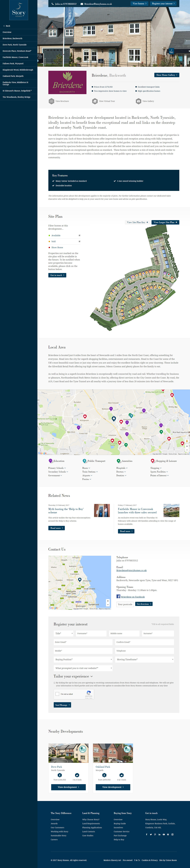Screen dimensions: 190x868
Task: Expand Primary Schools list
Action: 57,468
